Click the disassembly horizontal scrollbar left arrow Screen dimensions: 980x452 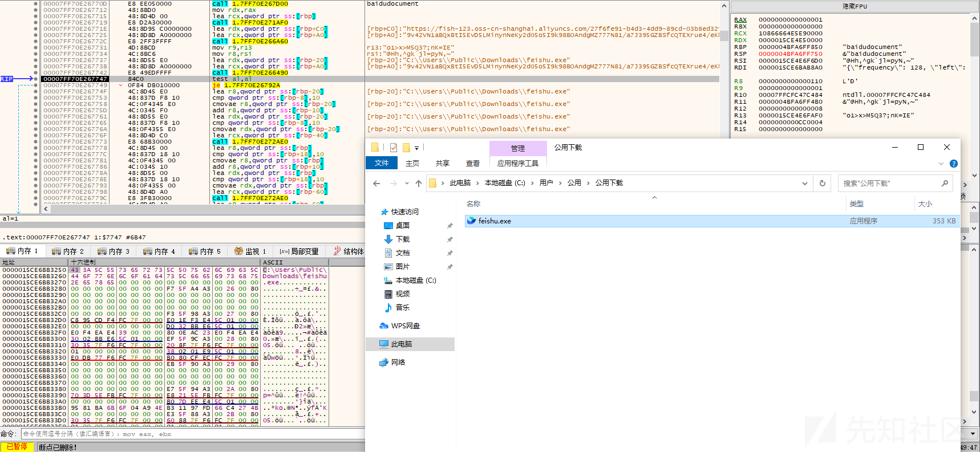coord(46,209)
